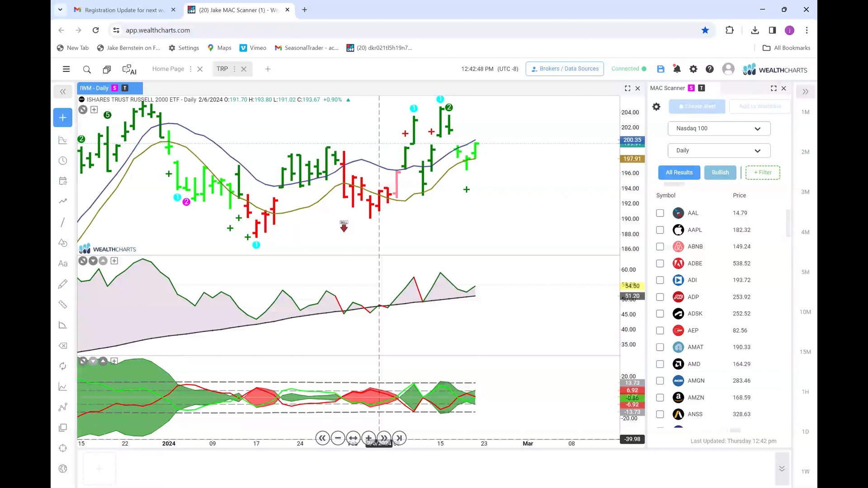Open Home Page tab options menu
The height and width of the screenshot is (488, 868).
click(190, 69)
